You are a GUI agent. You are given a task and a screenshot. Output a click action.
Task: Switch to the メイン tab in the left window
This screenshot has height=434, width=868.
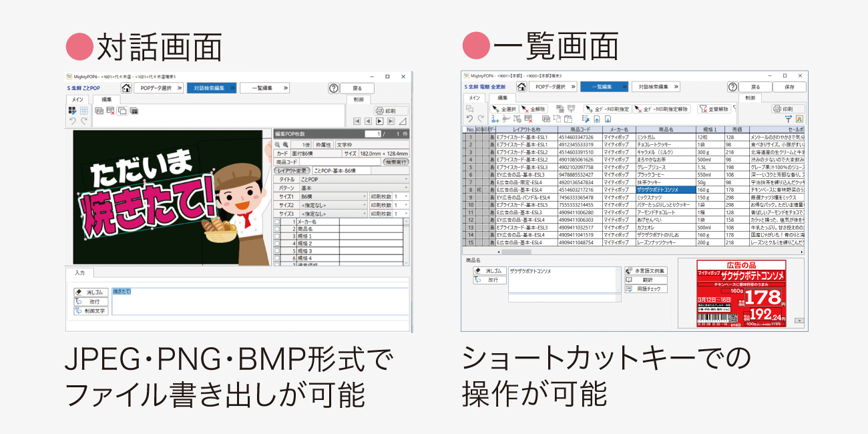point(77,100)
